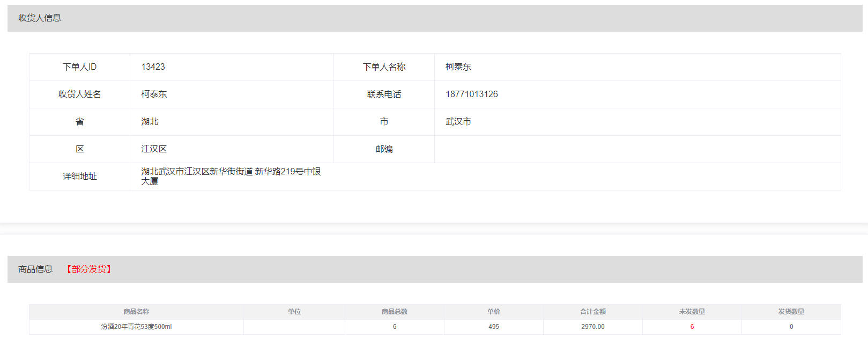
Task: Click the province value 湖北
Action: tap(150, 122)
